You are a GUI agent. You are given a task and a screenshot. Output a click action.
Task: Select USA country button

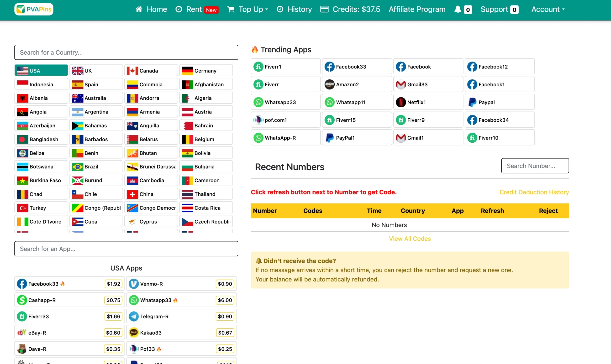point(41,70)
